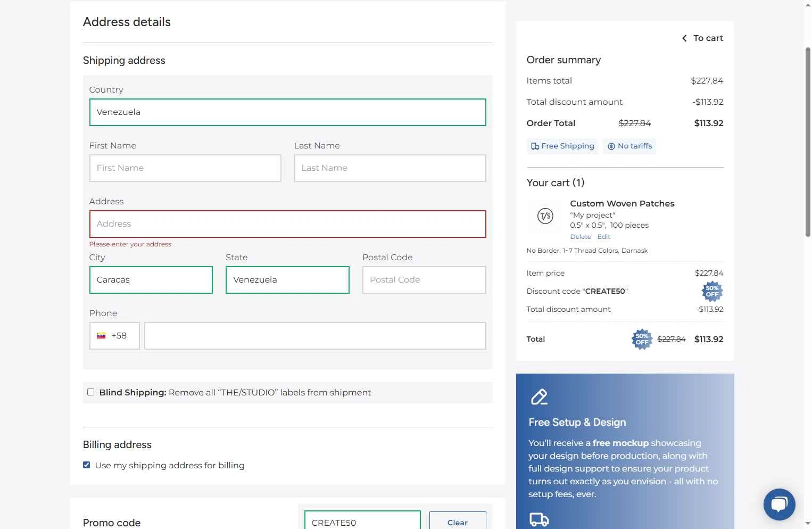The height and width of the screenshot is (529, 812).
Task: Click the Custom Woven Patches title
Action: click(622, 204)
